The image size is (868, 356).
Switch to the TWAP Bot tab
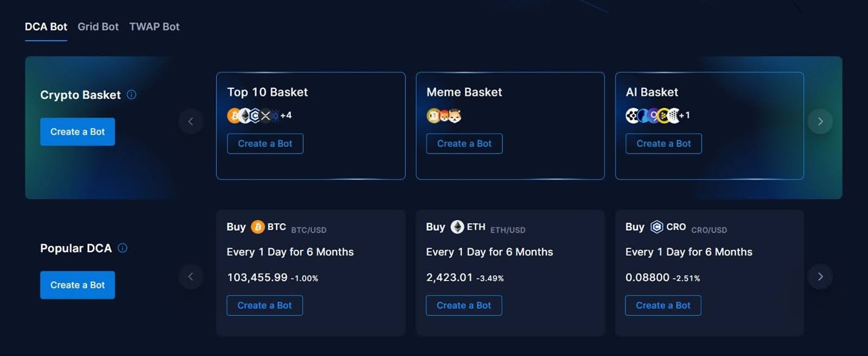154,27
